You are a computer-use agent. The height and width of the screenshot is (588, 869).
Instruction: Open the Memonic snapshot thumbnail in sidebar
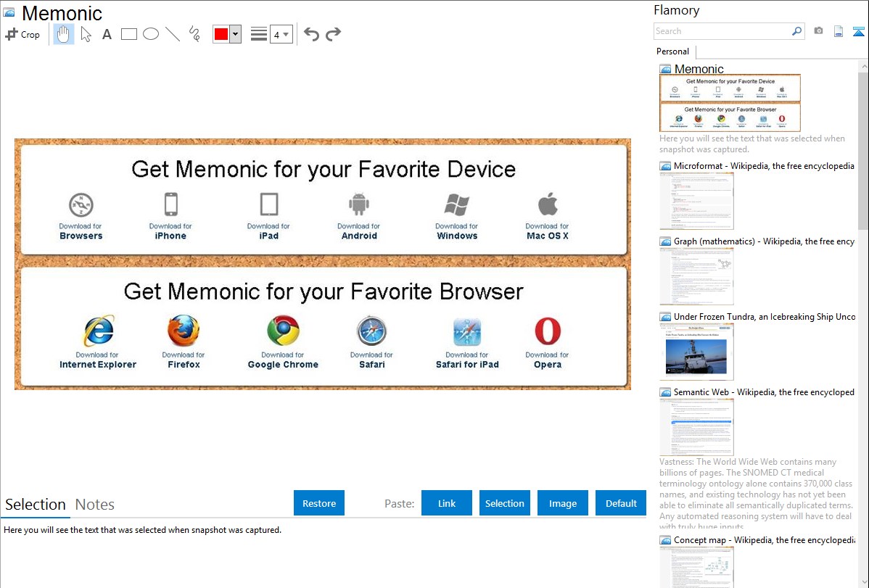click(730, 103)
